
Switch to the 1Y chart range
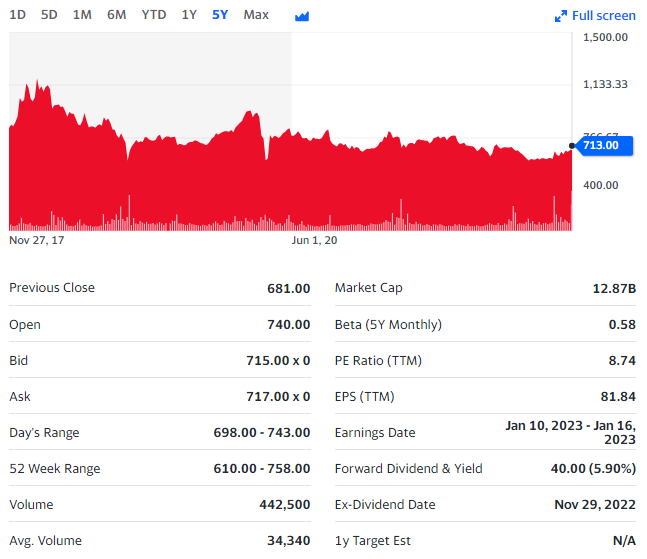click(189, 15)
